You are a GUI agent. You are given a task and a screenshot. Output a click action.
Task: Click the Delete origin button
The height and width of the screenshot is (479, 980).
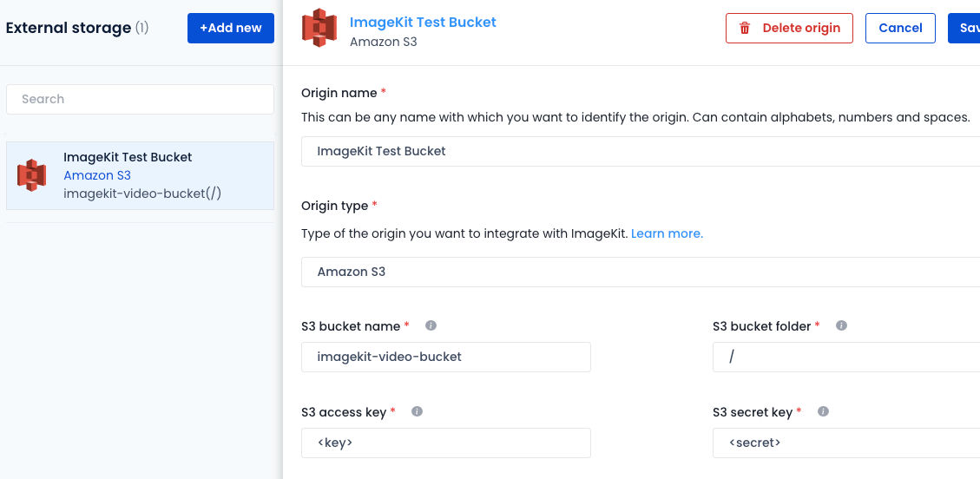(x=789, y=28)
